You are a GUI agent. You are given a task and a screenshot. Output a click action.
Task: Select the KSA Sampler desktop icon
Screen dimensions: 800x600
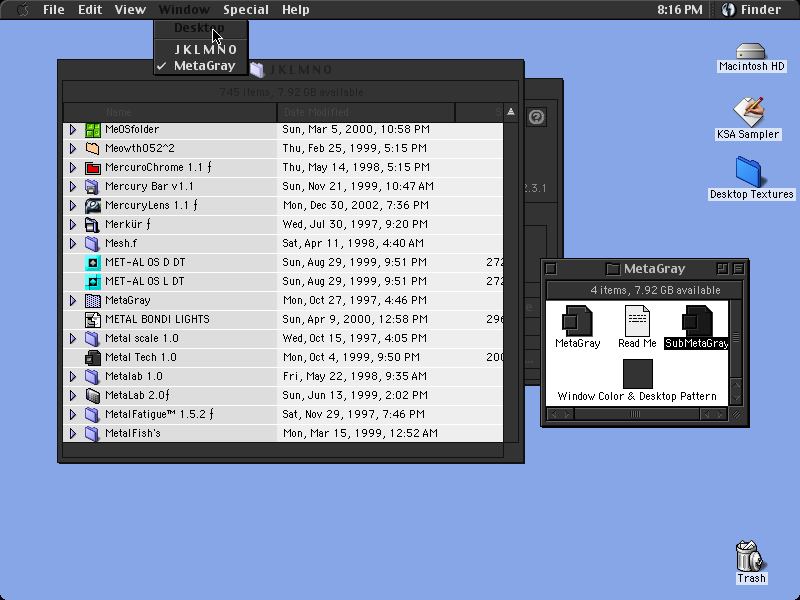tap(748, 112)
